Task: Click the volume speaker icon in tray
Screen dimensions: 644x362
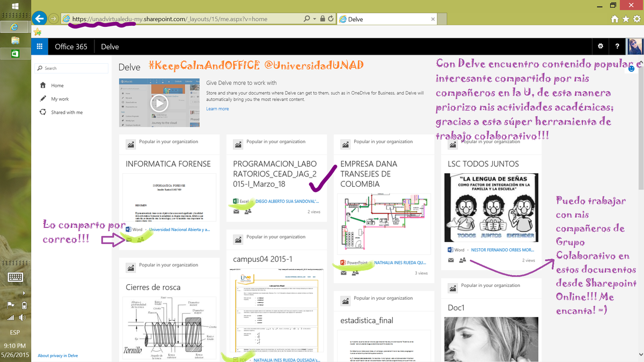Action: pyautogui.click(x=23, y=317)
